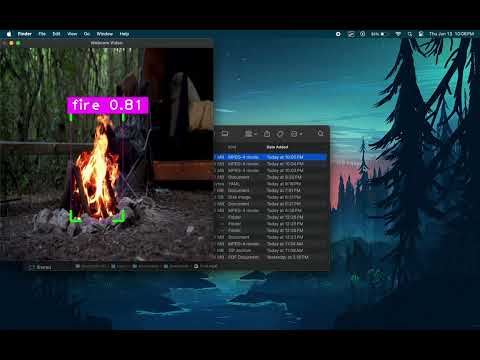This screenshot has height=360, width=480.
Task: Open the File menu
Action: (42, 34)
